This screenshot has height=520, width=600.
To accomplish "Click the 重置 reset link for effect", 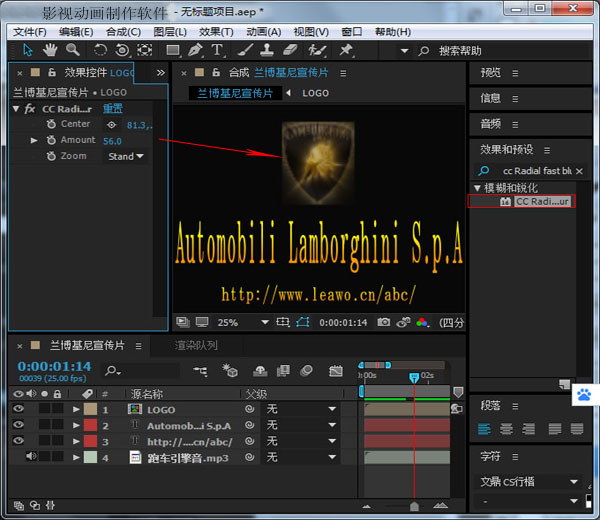I will tap(112, 109).
